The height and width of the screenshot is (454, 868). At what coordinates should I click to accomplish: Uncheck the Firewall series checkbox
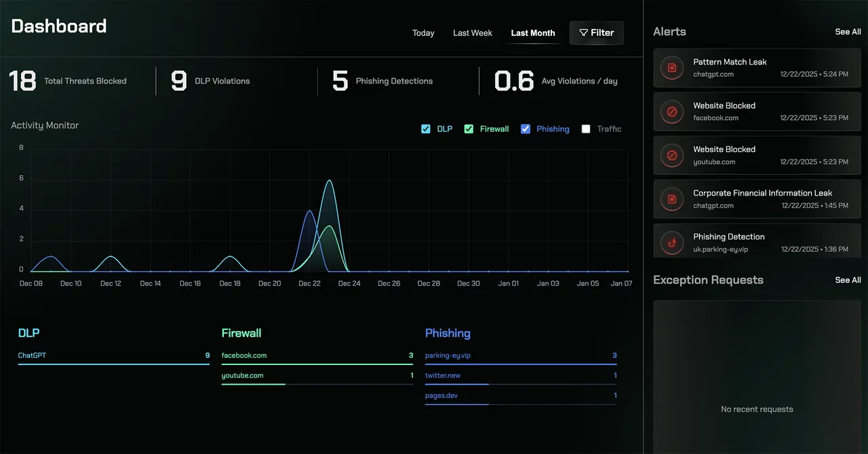[x=469, y=129]
